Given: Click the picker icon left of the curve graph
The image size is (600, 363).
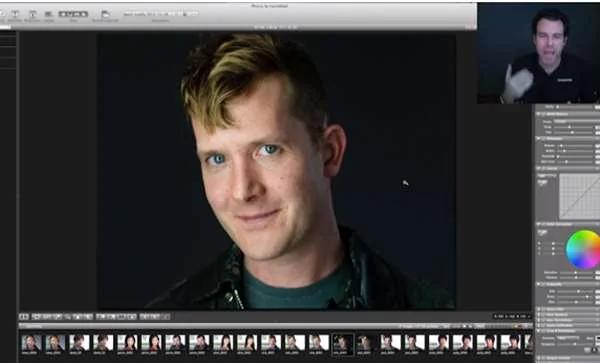Looking at the screenshot, I should click(542, 183).
